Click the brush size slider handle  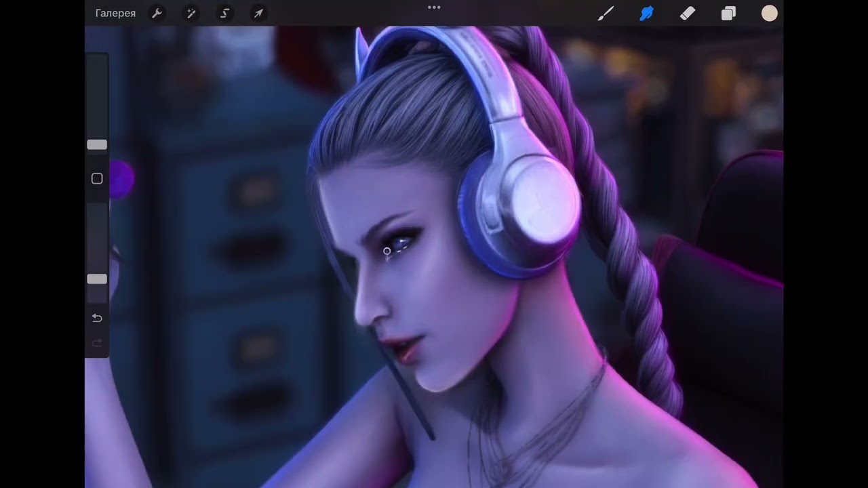coord(97,144)
